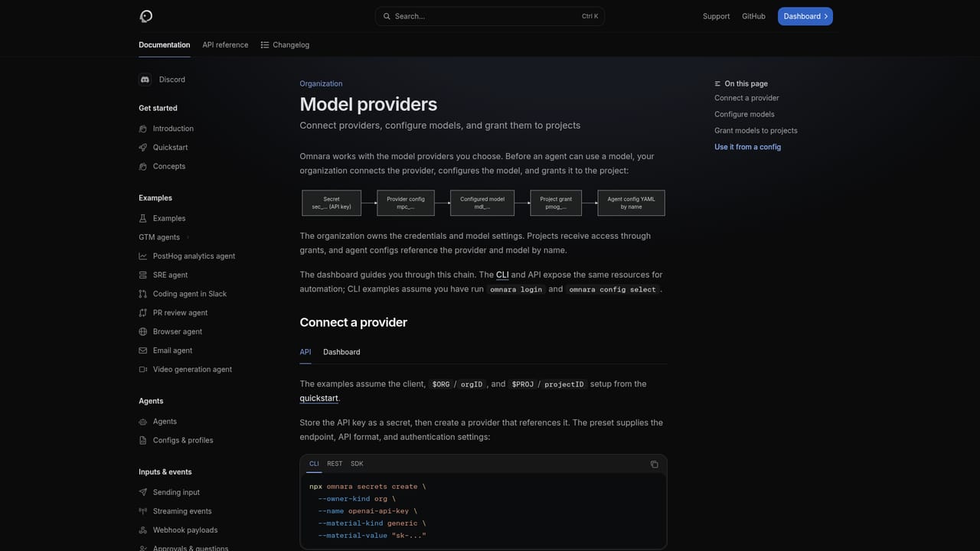Viewport: 980px width, 551px height.
Task: Click the PostHog analytics agent chart icon
Action: (x=143, y=256)
